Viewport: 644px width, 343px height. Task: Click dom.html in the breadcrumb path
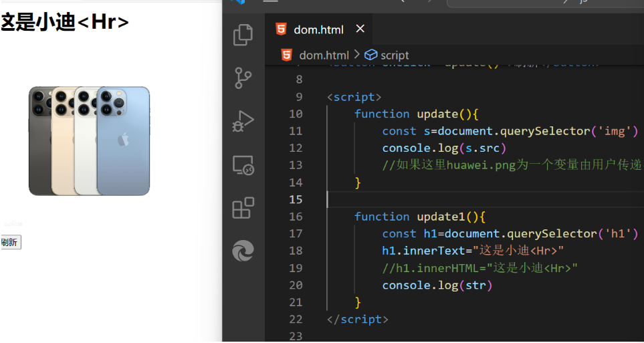pyautogui.click(x=324, y=55)
